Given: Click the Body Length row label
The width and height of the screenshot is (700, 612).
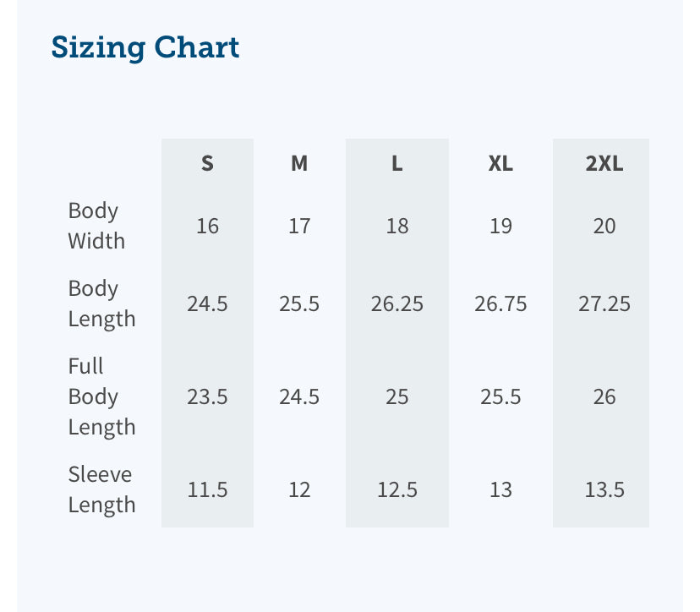Looking at the screenshot, I should [x=101, y=303].
